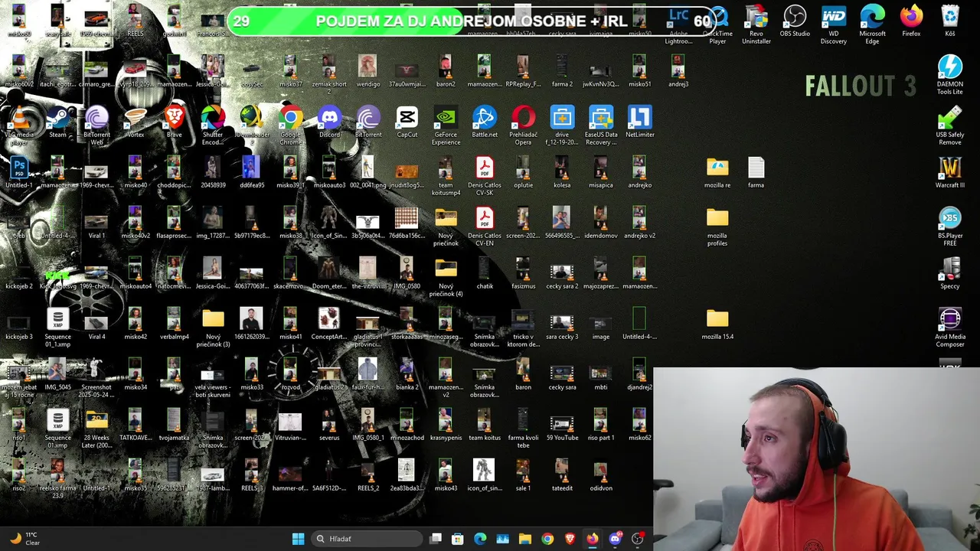This screenshot has height=551, width=980.
Task: Open Microsoft Edge desktop shortcut
Action: (x=872, y=24)
